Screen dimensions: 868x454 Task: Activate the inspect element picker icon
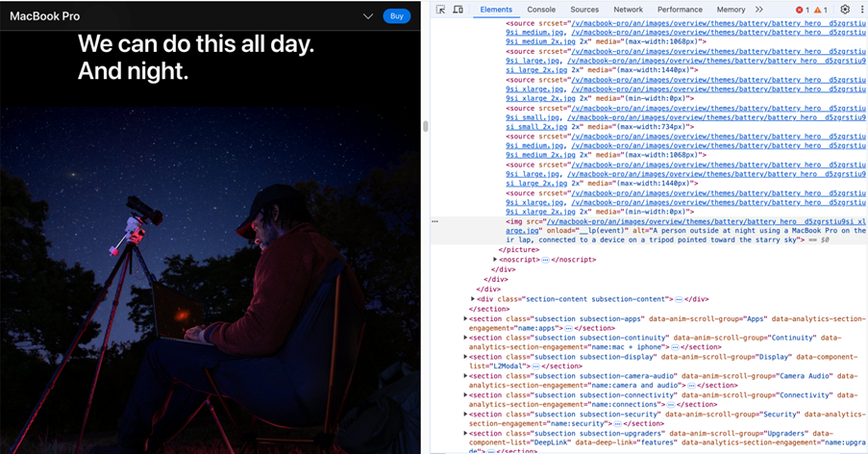(x=440, y=10)
